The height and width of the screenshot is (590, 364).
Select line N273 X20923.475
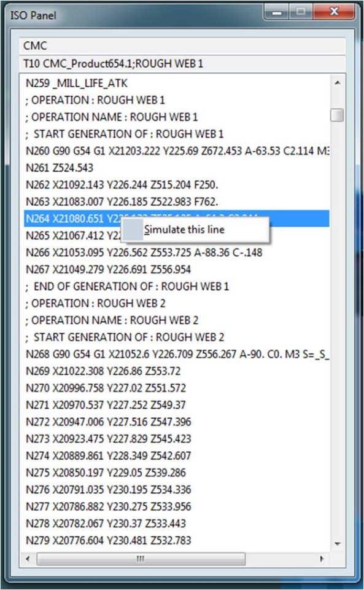pos(177,439)
